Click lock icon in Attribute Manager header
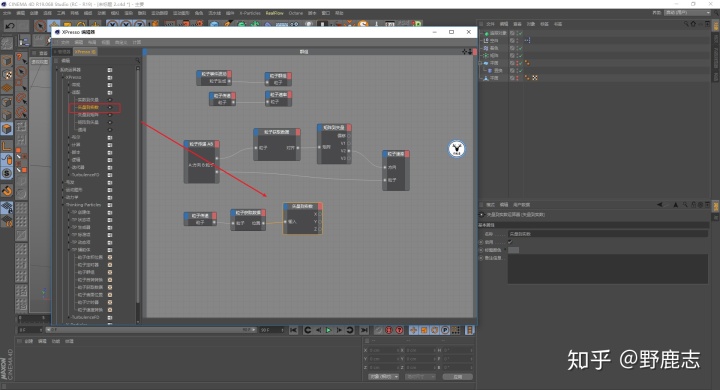Viewport: 720px width, 390px height. pyautogui.click(x=693, y=205)
